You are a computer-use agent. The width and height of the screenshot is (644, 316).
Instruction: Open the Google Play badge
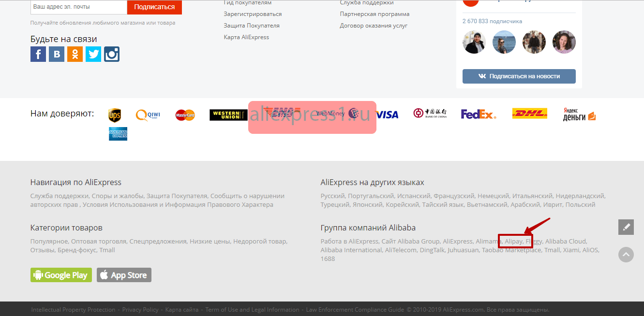pyautogui.click(x=61, y=275)
